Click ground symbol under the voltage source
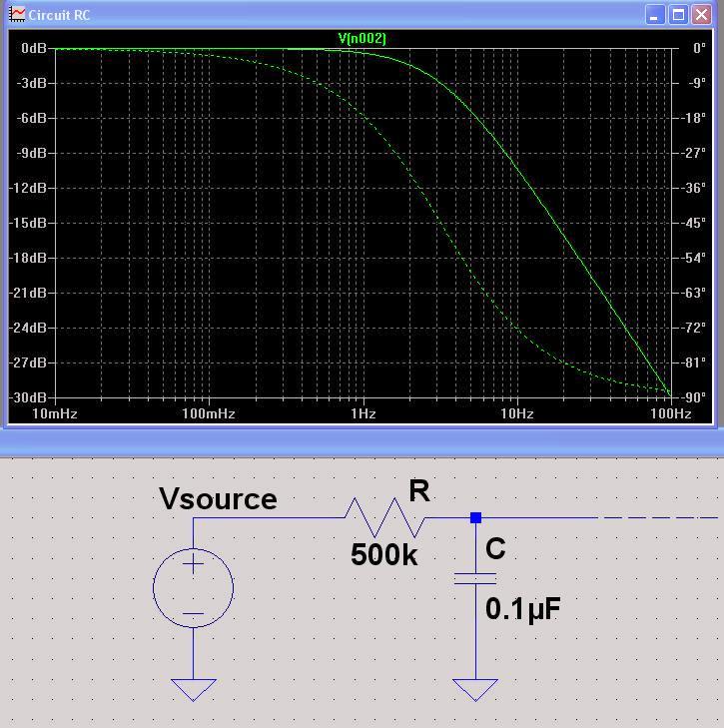This screenshot has height=728, width=724. pos(193,689)
